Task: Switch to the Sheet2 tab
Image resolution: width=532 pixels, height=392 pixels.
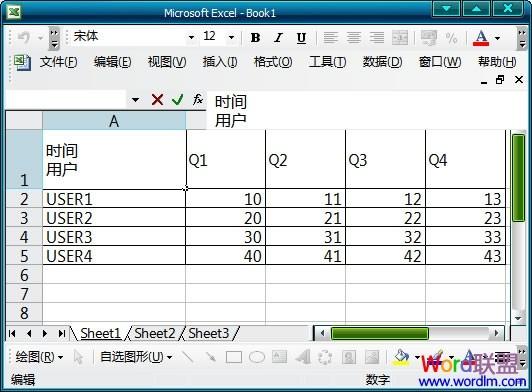Action: [155, 333]
